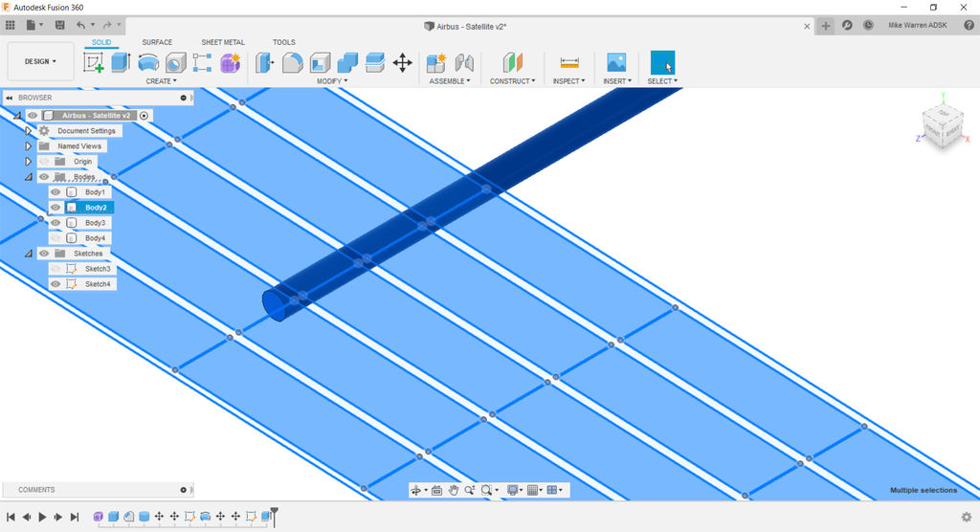Hide Body3 using its eye icon
This screenshot has height=532, width=980.
(56, 223)
